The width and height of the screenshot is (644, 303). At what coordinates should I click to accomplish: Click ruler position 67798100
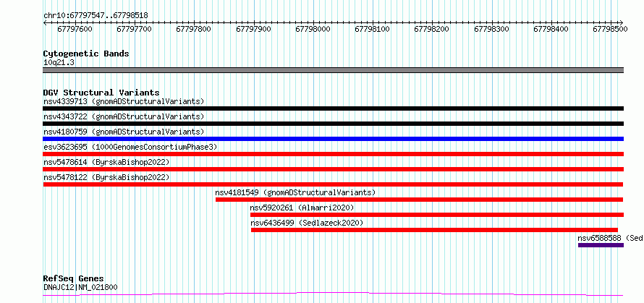coord(373,29)
